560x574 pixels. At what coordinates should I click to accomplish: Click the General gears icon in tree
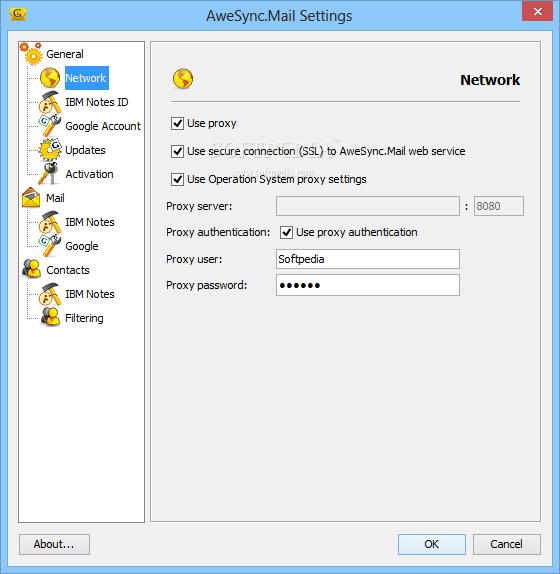(x=31, y=54)
